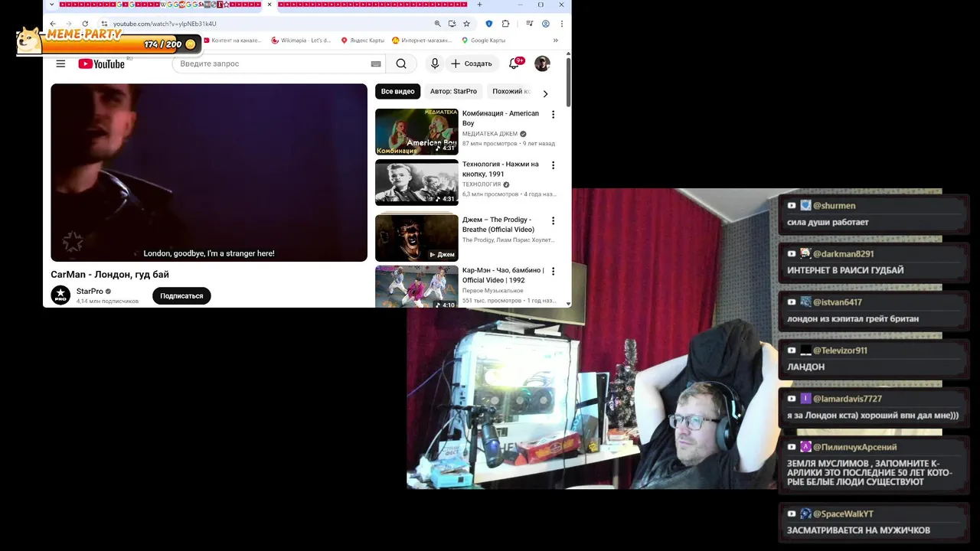Open the on-screen keyboard in search box
This screenshot has height=551, width=980.
[x=375, y=64]
